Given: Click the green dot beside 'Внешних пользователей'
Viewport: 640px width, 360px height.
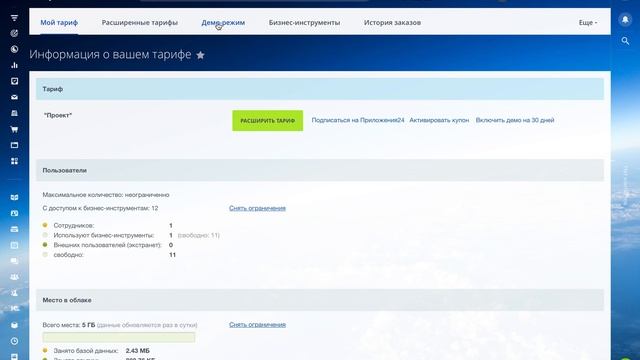Looking at the screenshot, I should tap(45, 245).
